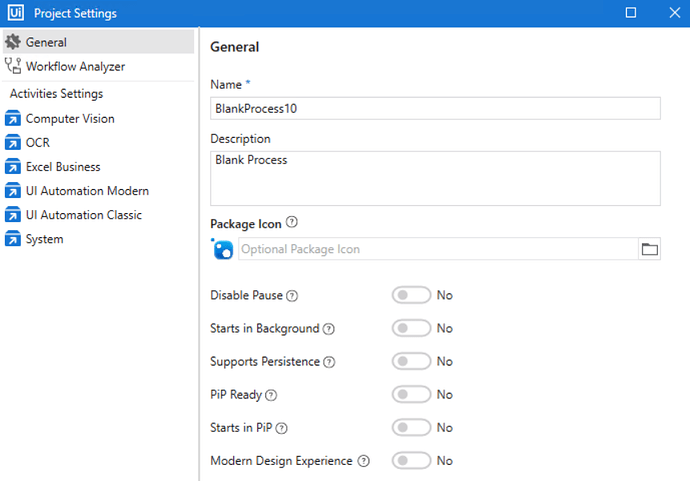690x481 pixels.
Task: Toggle the Disable Pause switch
Action: (411, 296)
